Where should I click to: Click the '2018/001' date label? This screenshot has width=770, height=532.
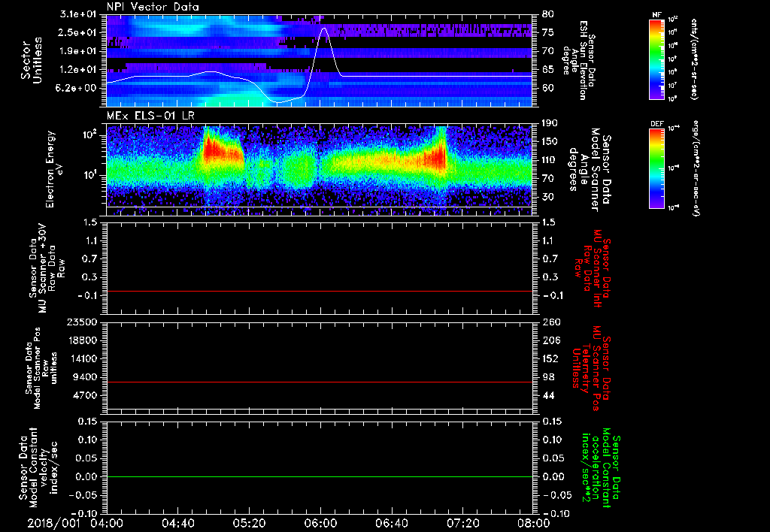point(53,523)
